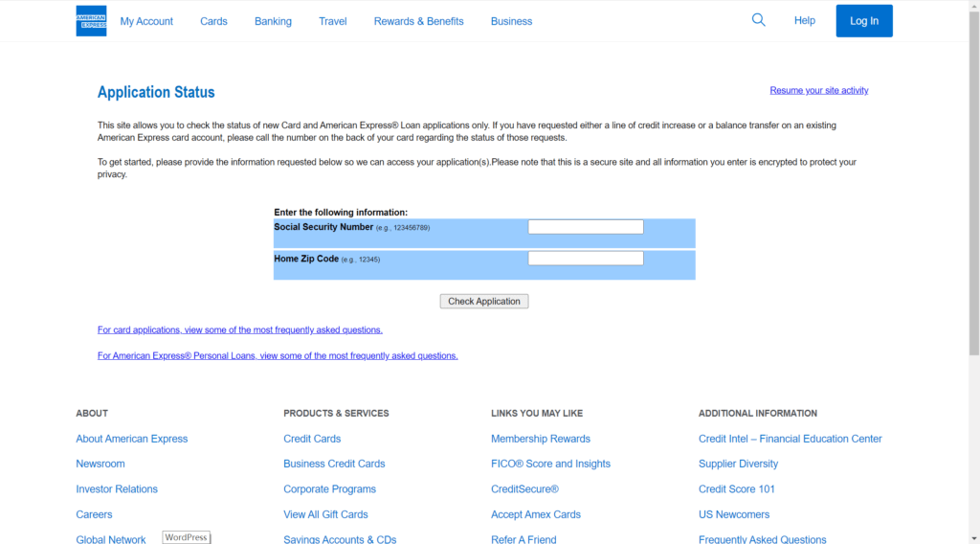Click the Check Application button
Screen dimensions: 980x544
click(x=483, y=302)
